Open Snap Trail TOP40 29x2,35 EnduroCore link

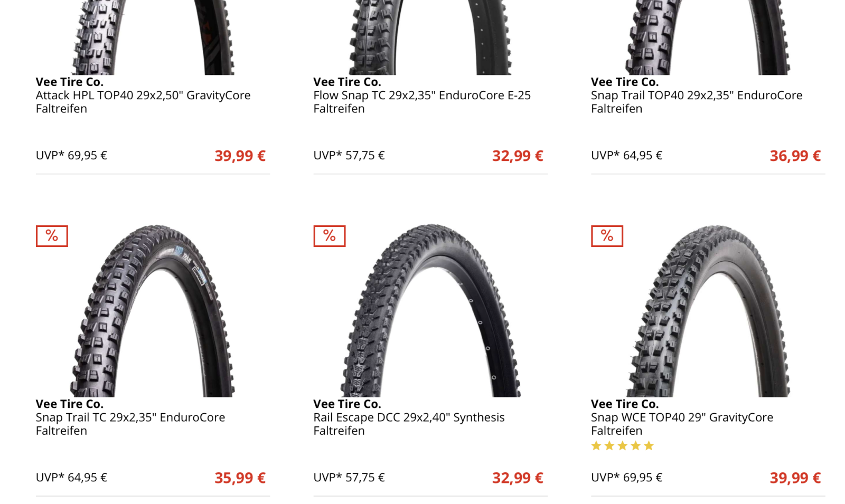(697, 102)
